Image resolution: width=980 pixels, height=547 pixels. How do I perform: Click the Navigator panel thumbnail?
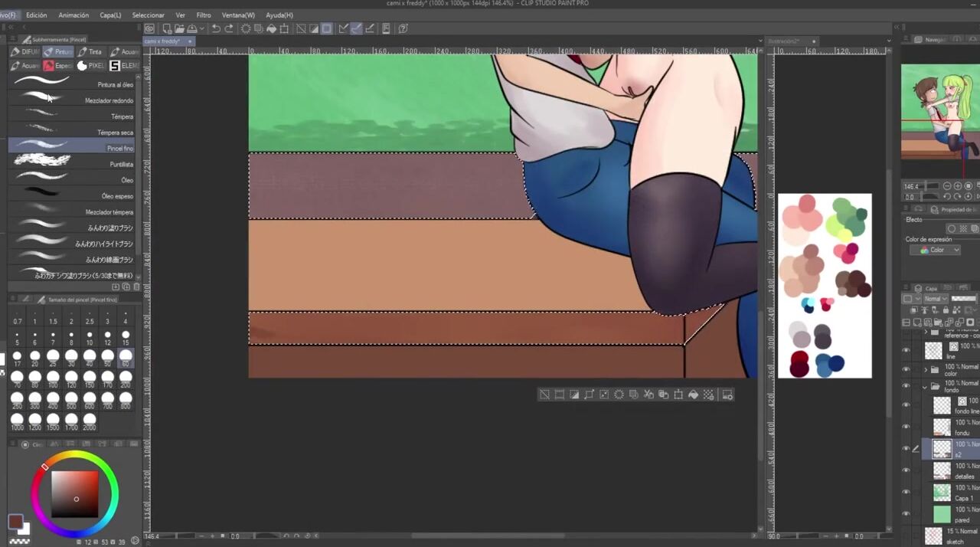940,110
